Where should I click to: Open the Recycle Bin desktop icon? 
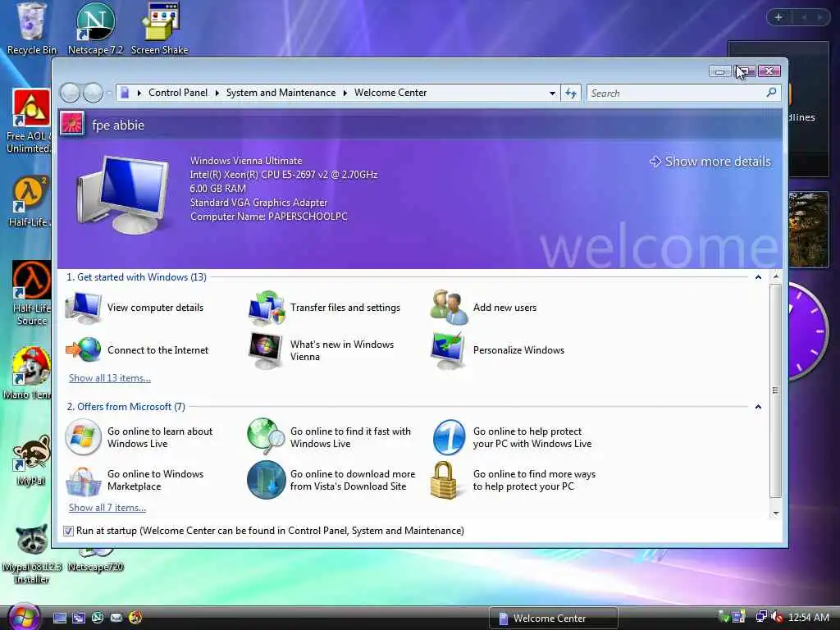pos(31,28)
